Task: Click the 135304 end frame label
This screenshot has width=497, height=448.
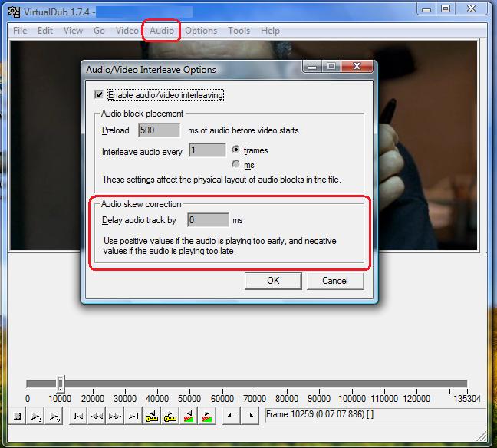Action: [x=467, y=399]
